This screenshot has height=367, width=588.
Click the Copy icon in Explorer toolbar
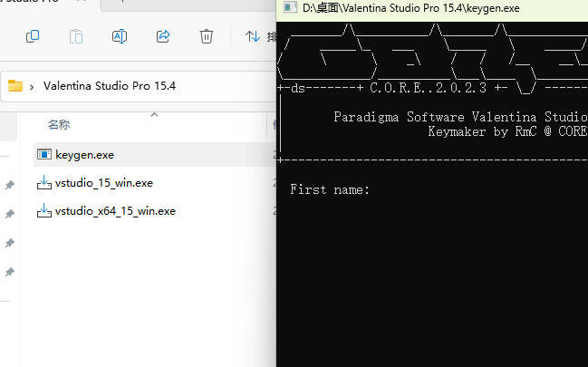click(33, 36)
